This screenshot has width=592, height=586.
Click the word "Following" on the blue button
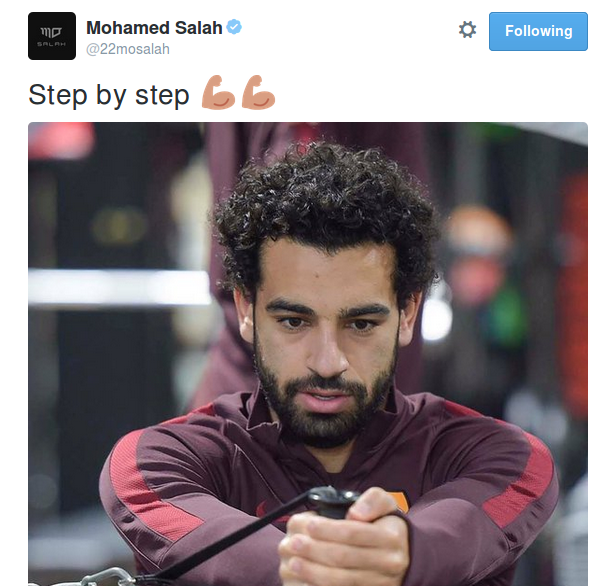tap(538, 31)
